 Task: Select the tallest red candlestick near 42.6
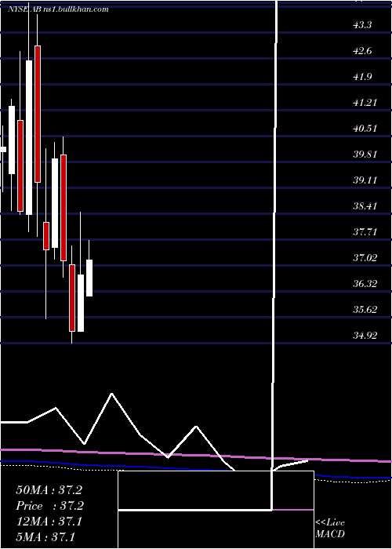pyautogui.click(x=38, y=114)
